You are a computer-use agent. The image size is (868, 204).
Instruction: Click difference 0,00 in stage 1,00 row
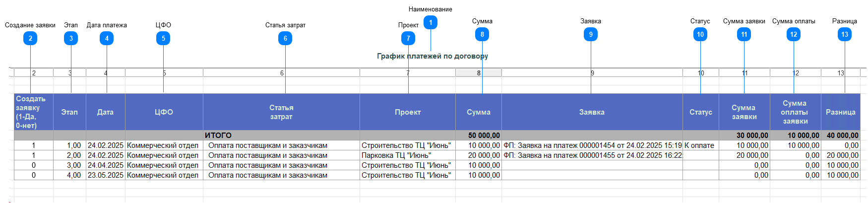841,145
